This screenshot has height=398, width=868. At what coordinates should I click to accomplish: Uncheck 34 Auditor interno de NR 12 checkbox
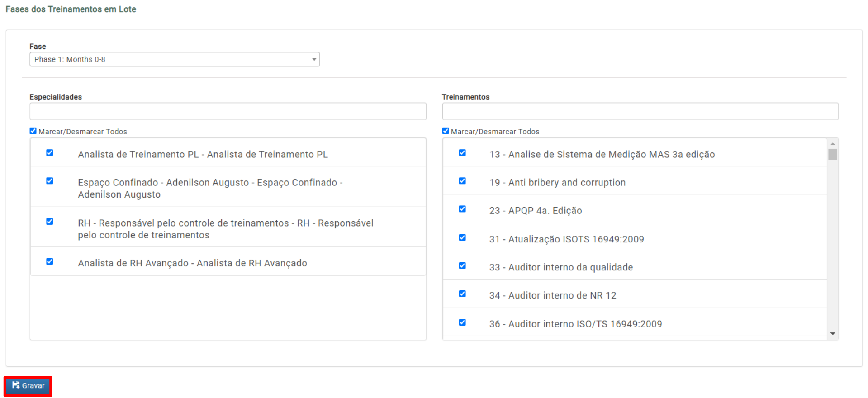tap(462, 294)
